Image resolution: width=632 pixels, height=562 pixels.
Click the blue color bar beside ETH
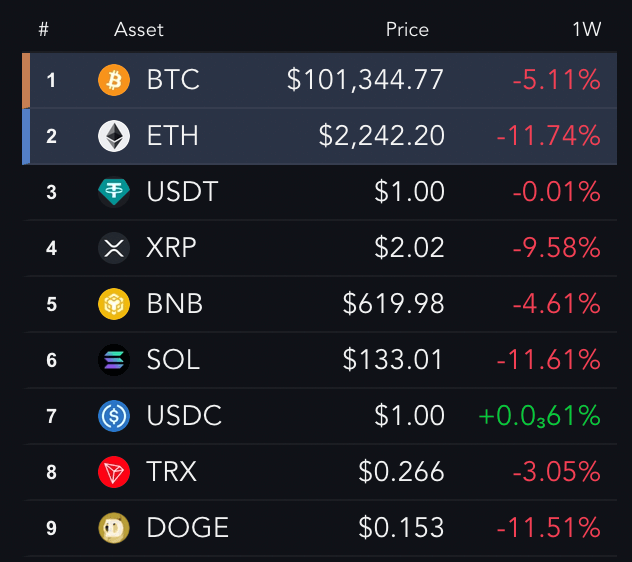tap(26, 137)
